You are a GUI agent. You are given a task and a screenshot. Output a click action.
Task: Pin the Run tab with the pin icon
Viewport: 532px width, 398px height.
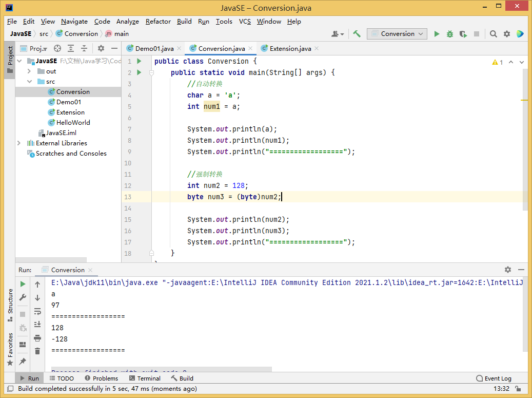tap(23, 362)
